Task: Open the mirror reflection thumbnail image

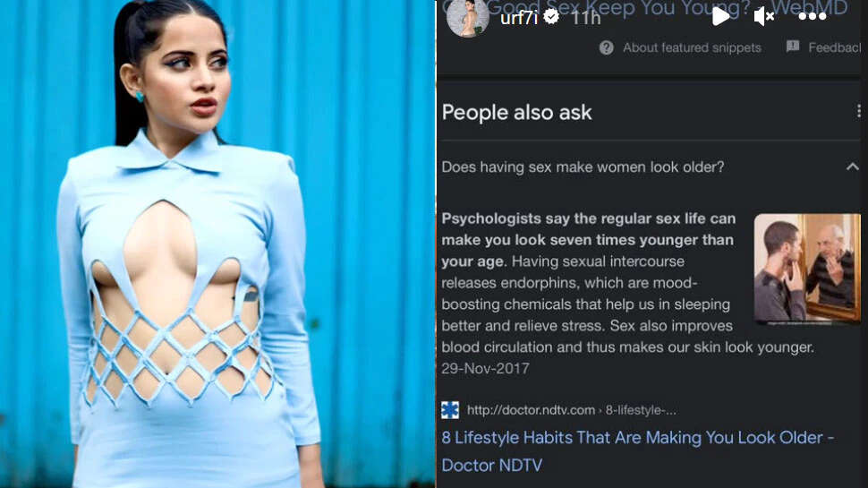Action: [807, 269]
